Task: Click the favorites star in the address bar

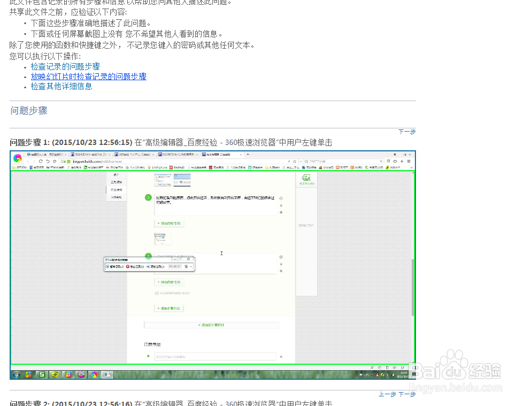Action: tap(295, 161)
